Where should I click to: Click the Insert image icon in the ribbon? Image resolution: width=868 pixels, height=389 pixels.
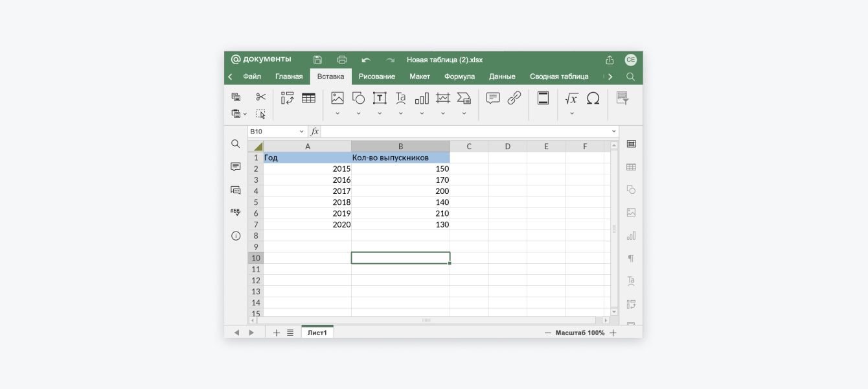pyautogui.click(x=337, y=98)
